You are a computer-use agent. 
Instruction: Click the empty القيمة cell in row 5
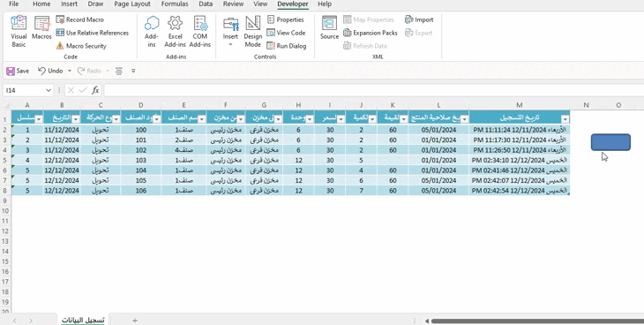click(393, 160)
